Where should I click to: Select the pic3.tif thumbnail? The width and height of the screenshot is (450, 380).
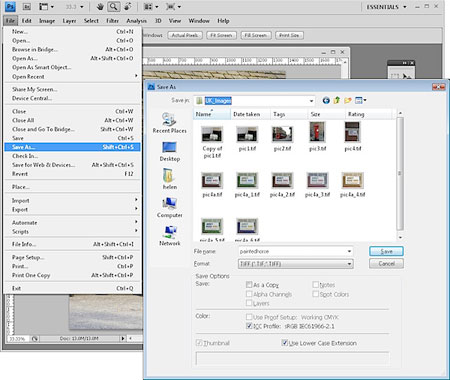[317, 137]
